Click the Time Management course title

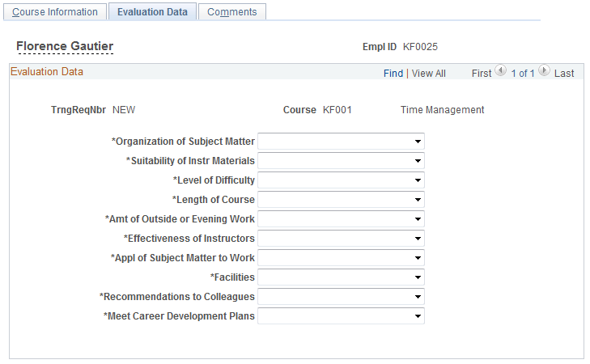click(x=442, y=110)
